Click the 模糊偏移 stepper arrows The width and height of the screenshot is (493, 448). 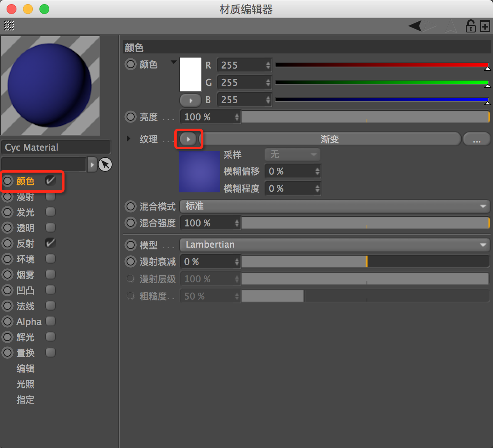click(317, 171)
